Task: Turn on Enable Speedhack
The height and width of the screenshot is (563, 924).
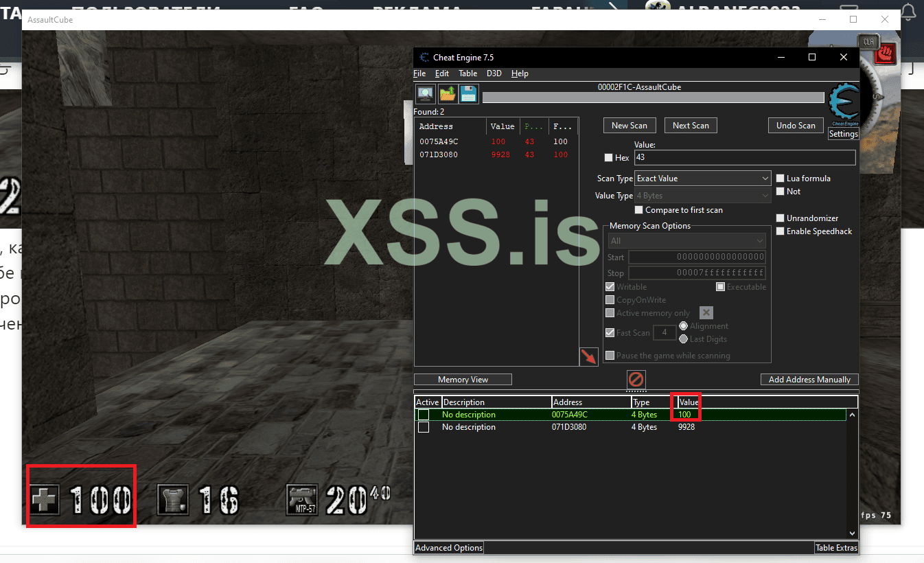Action: (780, 231)
